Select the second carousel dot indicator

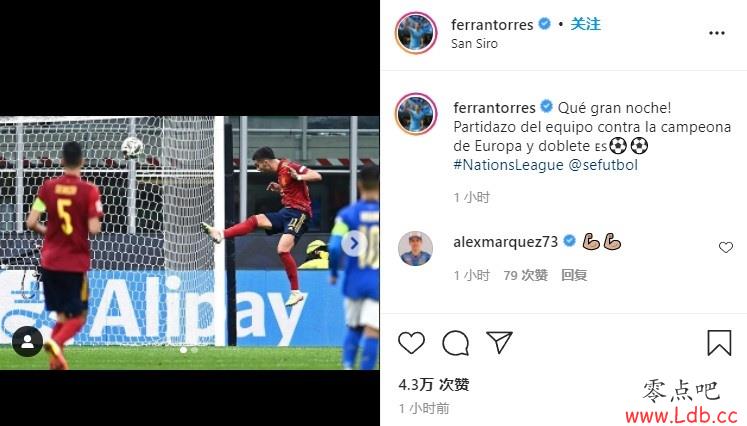pos(194,350)
